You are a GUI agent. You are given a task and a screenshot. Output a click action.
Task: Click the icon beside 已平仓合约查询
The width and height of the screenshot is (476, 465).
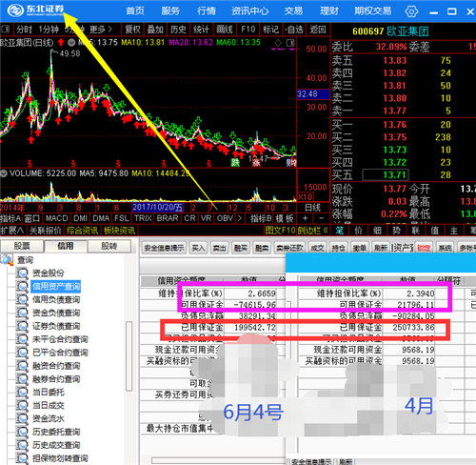pyautogui.click(x=22, y=353)
